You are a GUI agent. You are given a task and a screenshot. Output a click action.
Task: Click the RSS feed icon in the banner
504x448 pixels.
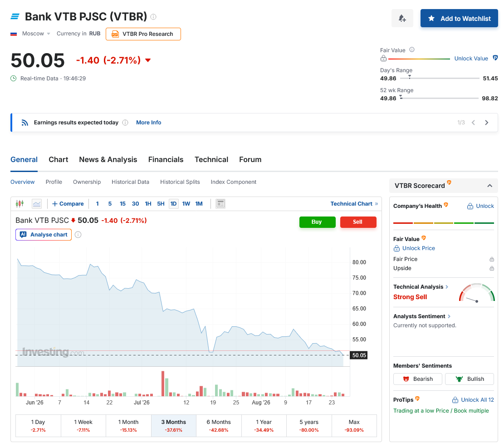(x=25, y=123)
